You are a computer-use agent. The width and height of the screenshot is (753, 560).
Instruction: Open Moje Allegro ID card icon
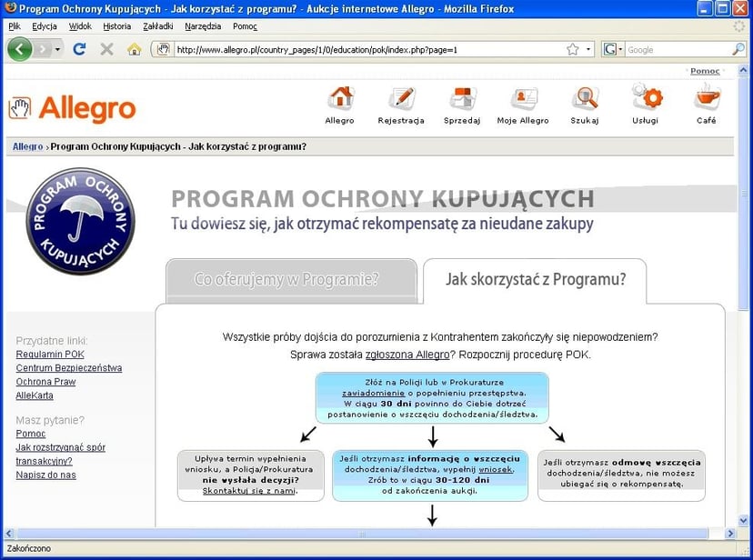click(523, 98)
